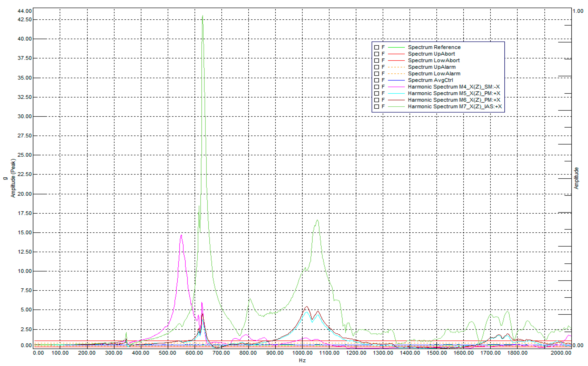The width and height of the screenshot is (588, 366).
Task: Tick the M7_X(Z)_IAS harmonic spectrum checkbox
Action: point(376,106)
